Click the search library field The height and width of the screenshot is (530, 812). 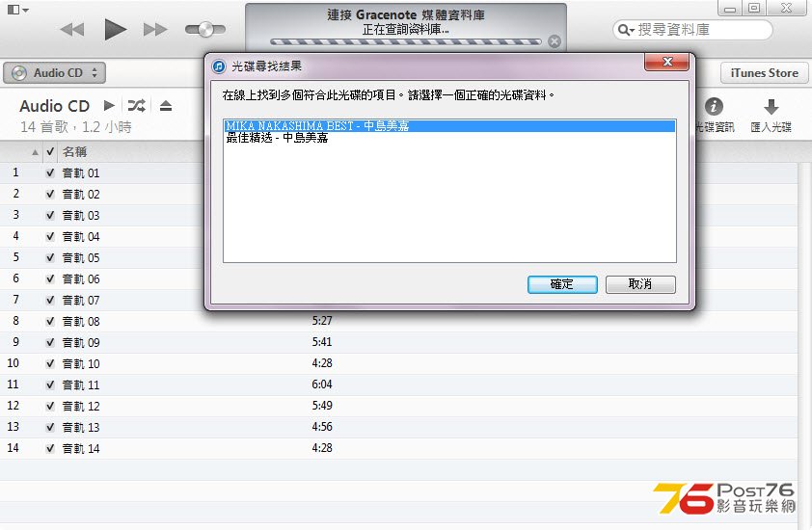click(x=692, y=30)
